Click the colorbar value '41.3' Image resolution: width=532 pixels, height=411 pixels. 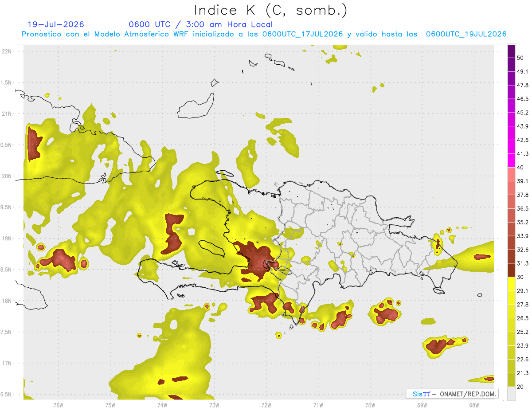click(523, 154)
